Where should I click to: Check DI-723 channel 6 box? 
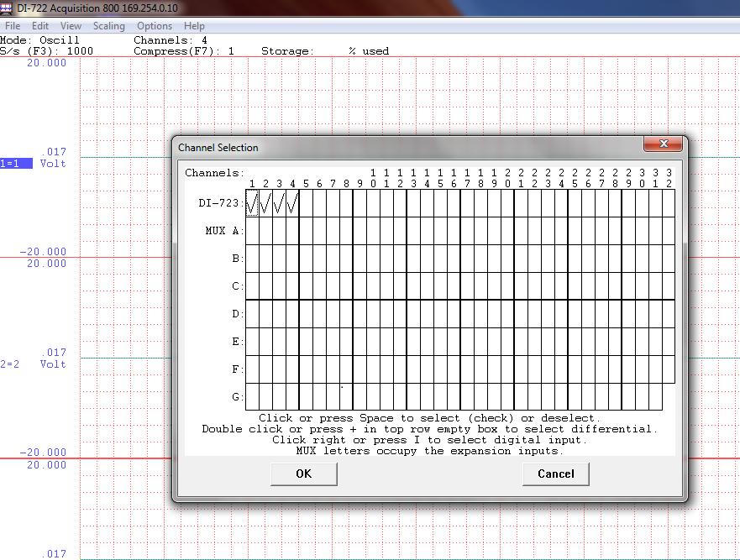point(319,203)
